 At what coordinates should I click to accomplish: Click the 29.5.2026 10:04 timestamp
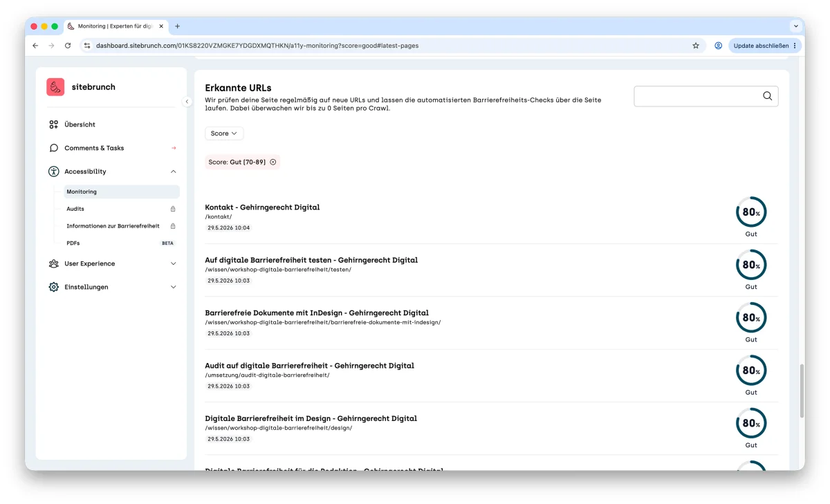(228, 227)
